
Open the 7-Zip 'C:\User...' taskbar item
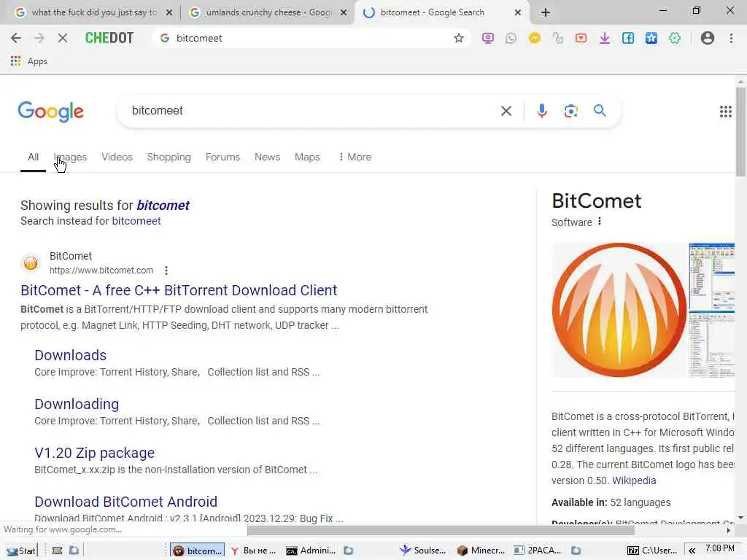(652, 551)
